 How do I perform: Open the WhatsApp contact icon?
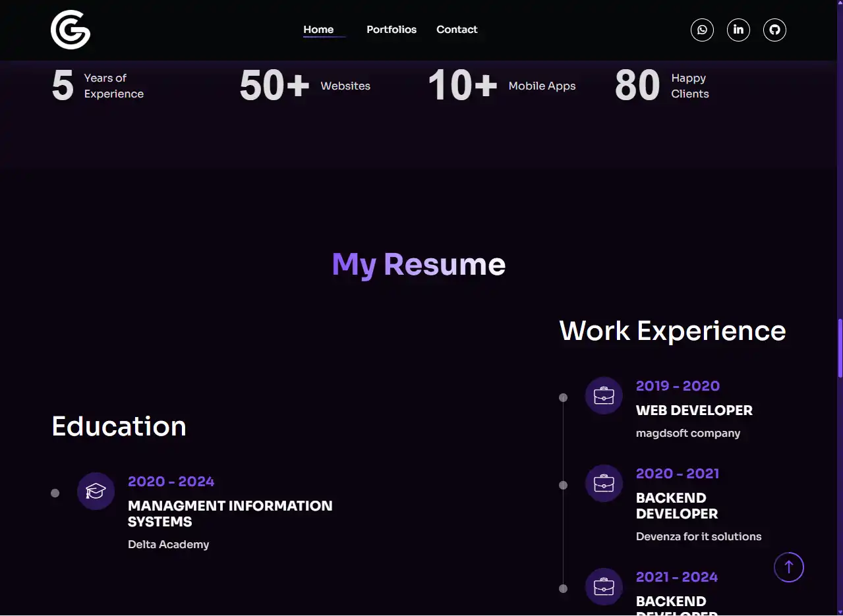pyautogui.click(x=702, y=30)
